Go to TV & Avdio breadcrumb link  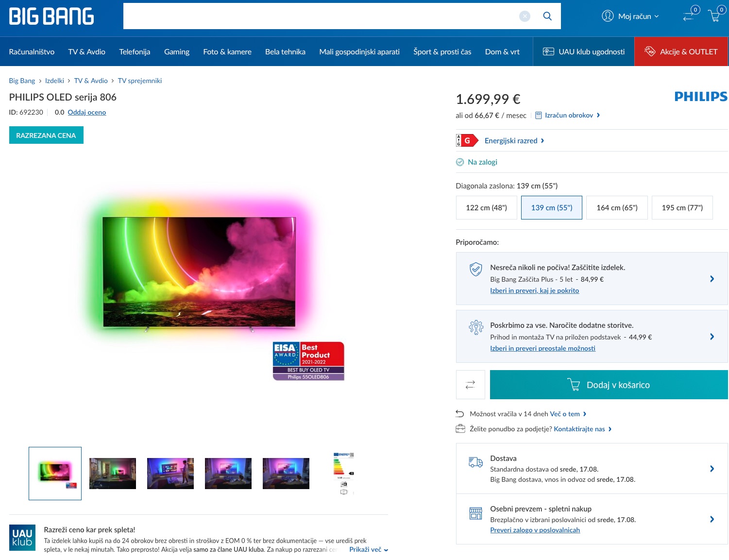coord(91,81)
